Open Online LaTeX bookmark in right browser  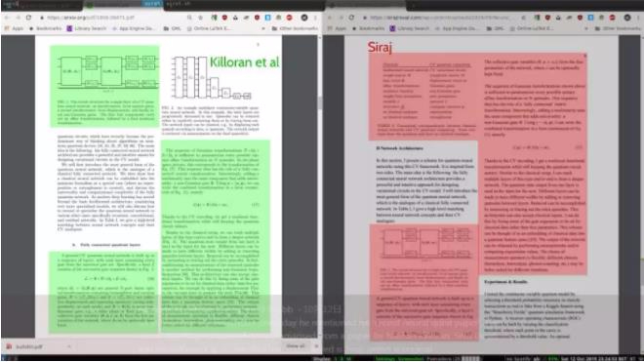(x=532, y=28)
